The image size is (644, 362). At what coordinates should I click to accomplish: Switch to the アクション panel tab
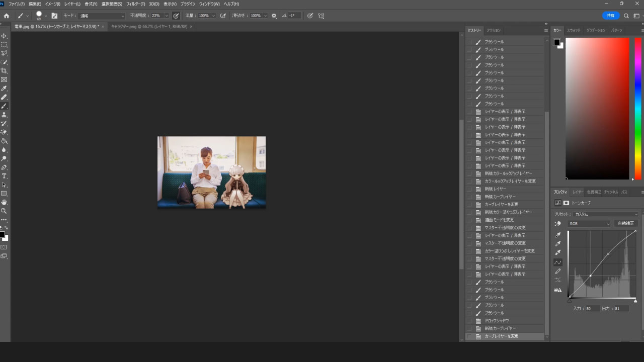(494, 31)
